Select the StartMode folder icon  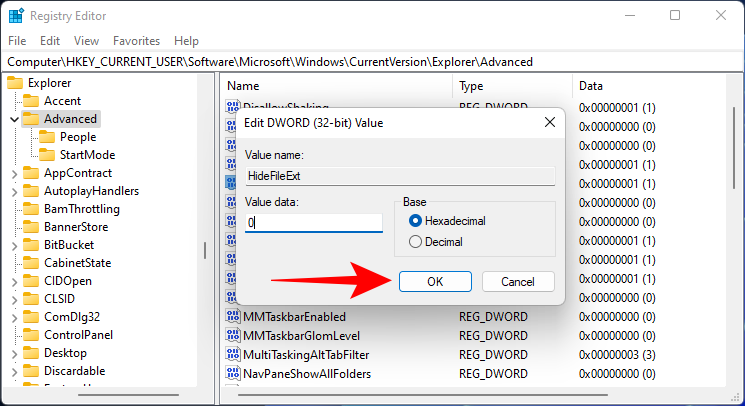(x=47, y=155)
